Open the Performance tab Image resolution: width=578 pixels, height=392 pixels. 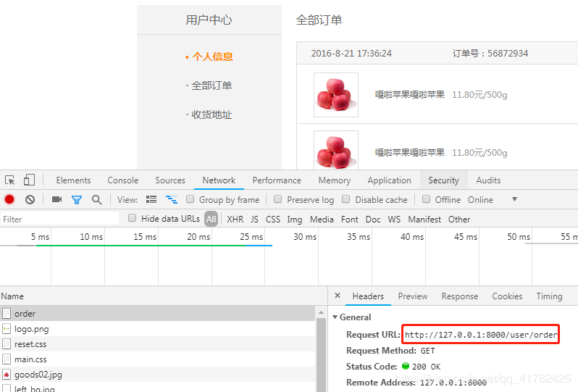click(x=277, y=180)
